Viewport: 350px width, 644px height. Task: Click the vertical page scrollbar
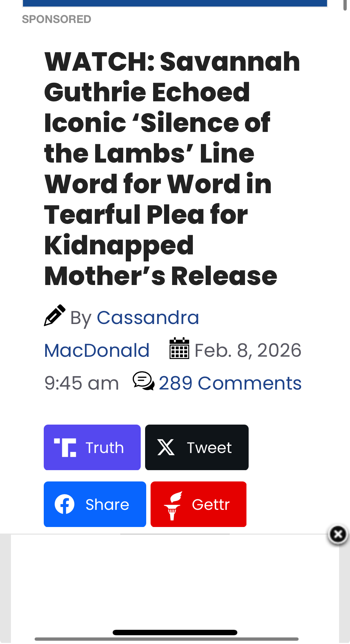pos(345,5)
